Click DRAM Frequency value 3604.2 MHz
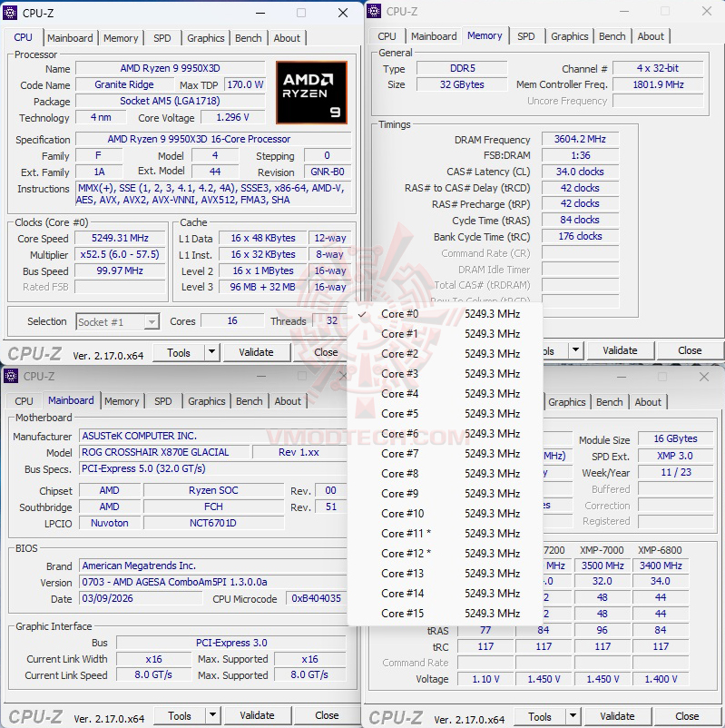 pos(580,139)
